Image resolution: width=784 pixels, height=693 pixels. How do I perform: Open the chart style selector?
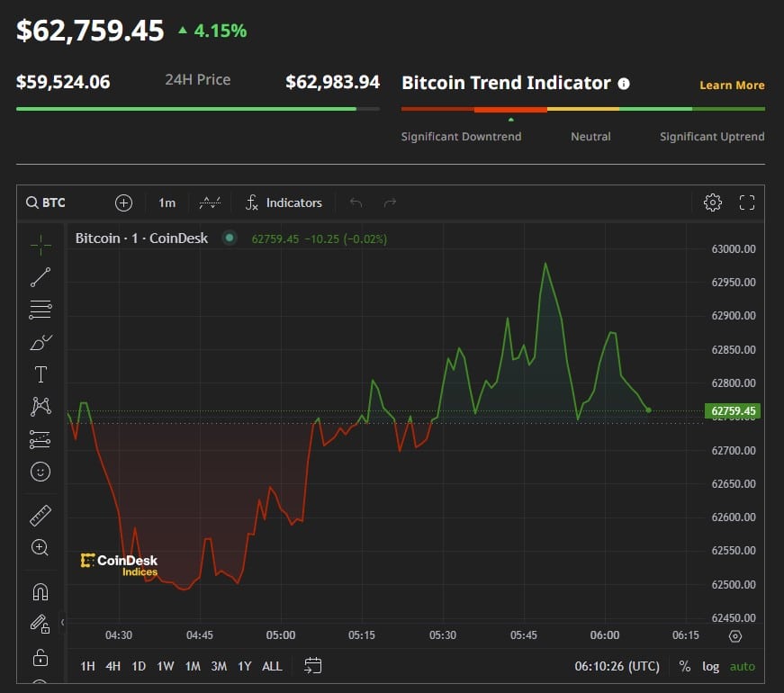point(210,202)
